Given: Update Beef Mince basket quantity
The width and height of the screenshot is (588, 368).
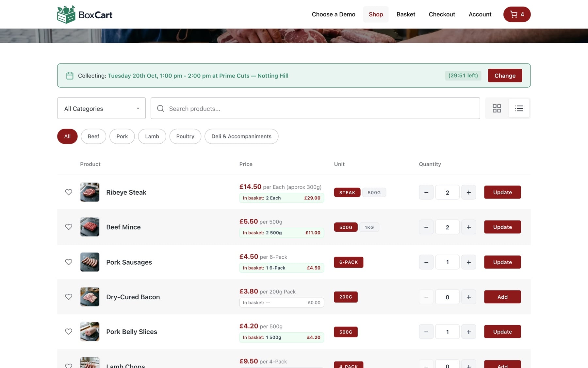Looking at the screenshot, I should pos(502,227).
